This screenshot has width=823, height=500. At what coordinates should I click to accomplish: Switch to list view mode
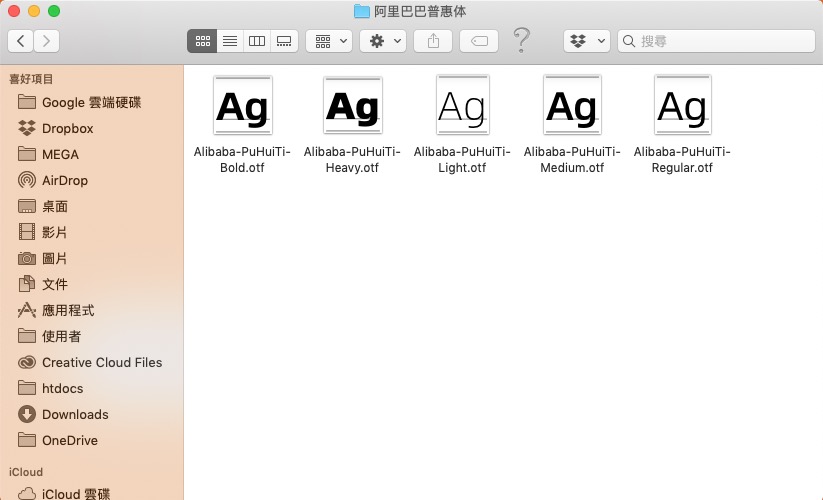[x=230, y=41]
